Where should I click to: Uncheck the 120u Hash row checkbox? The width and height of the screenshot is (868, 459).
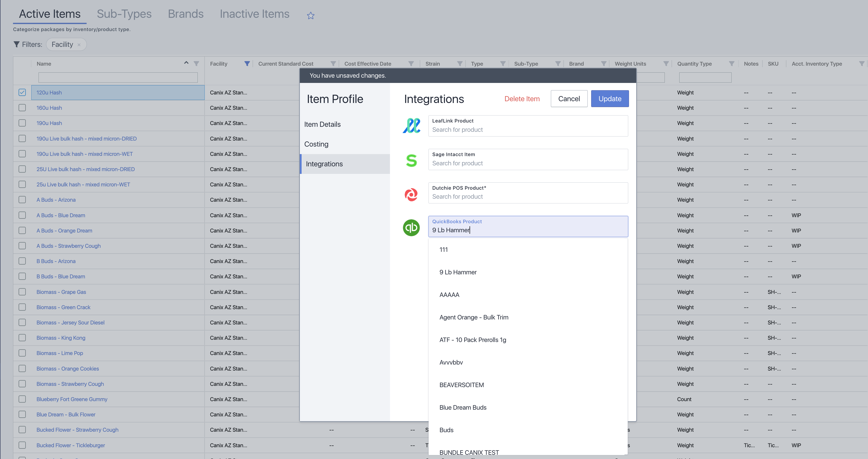point(22,92)
